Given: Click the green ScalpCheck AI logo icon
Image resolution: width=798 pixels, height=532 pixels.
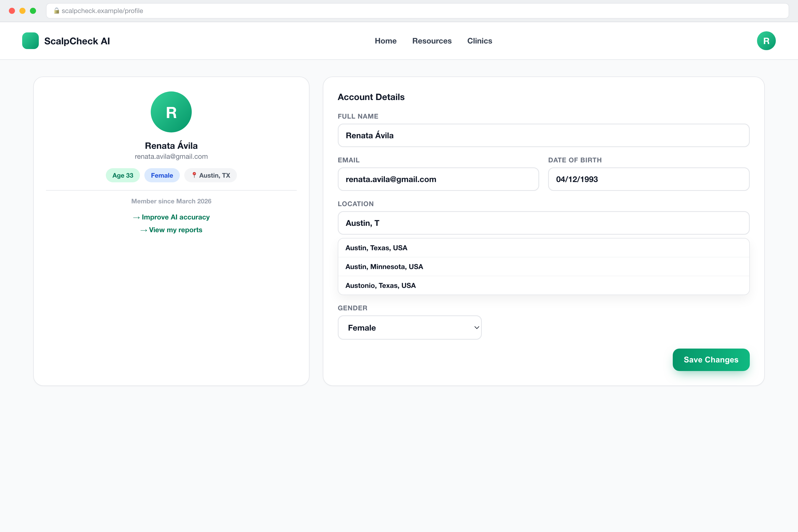Looking at the screenshot, I should 30,41.
